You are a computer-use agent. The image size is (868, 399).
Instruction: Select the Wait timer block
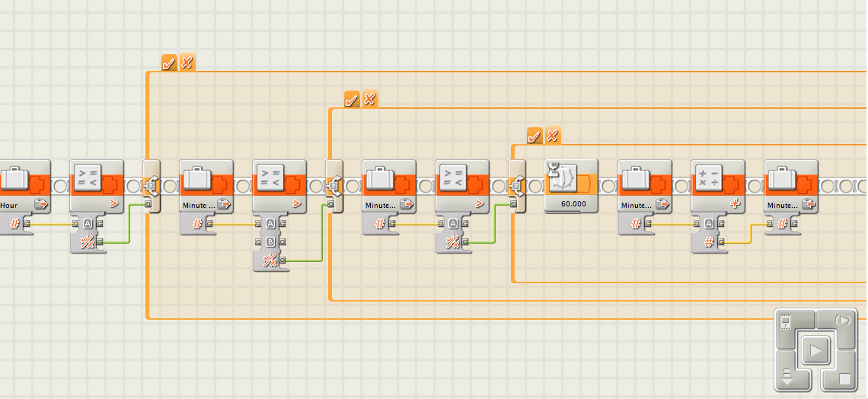(x=571, y=186)
